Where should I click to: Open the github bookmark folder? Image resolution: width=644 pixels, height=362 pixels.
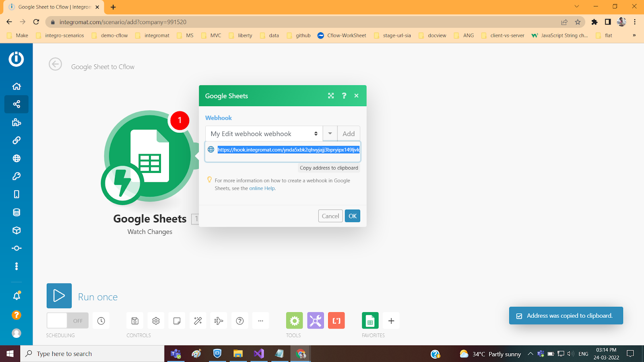(x=299, y=35)
